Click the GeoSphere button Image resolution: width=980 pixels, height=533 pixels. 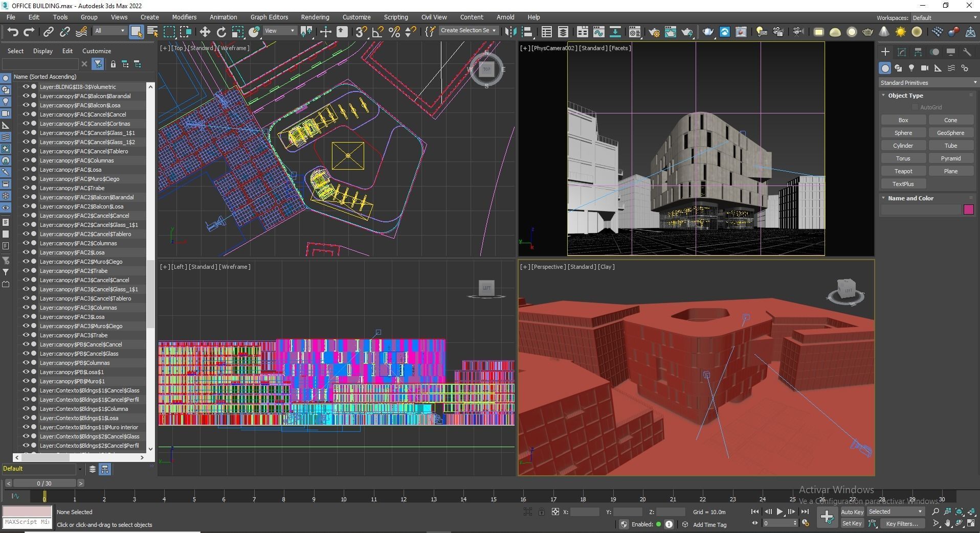(950, 133)
